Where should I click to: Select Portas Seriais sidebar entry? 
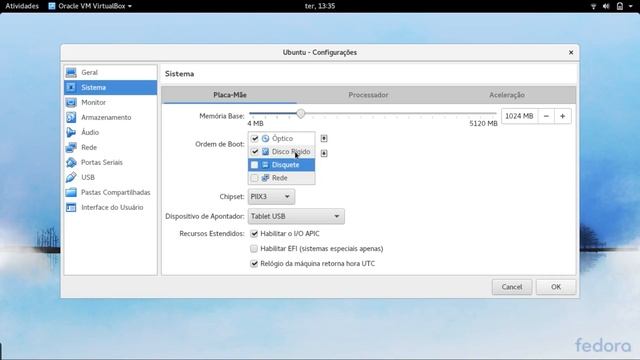[x=110, y=162]
